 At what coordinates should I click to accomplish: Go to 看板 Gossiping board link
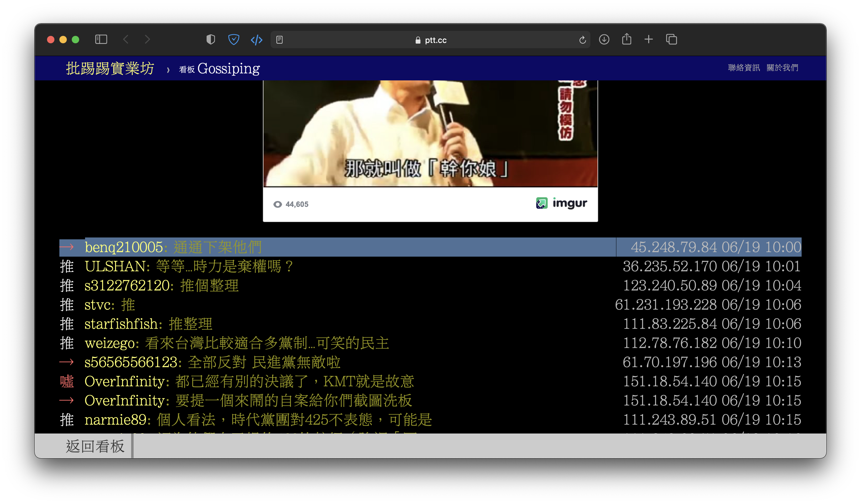point(219,69)
